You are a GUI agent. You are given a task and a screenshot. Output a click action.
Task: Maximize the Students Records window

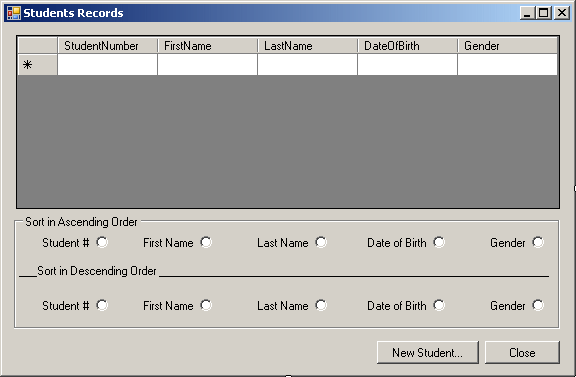point(543,13)
